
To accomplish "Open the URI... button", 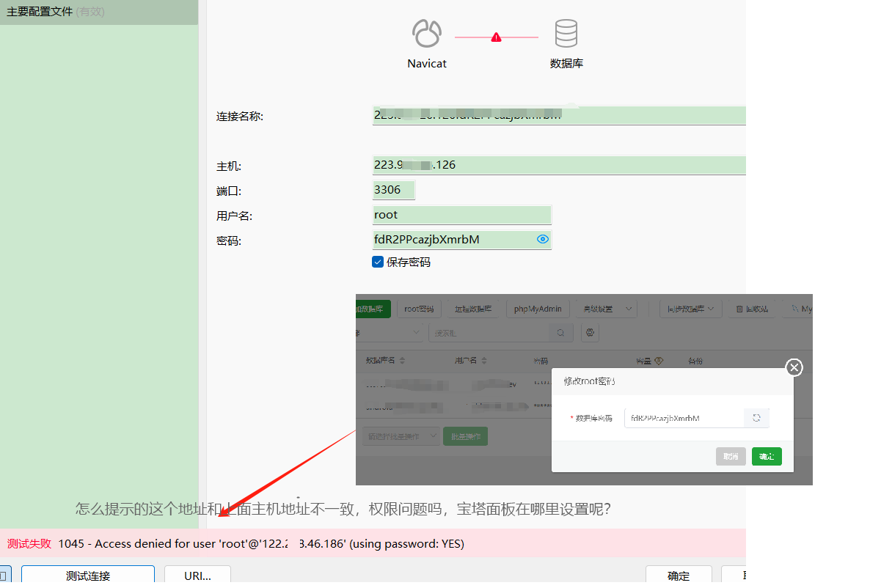I will coord(197,576).
